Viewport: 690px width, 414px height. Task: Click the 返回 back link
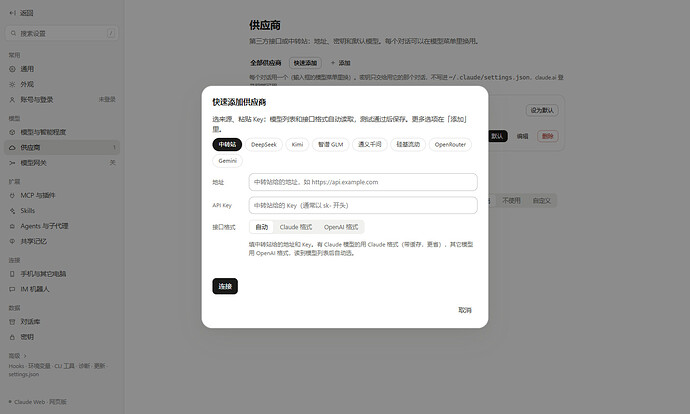pyautogui.click(x=21, y=13)
